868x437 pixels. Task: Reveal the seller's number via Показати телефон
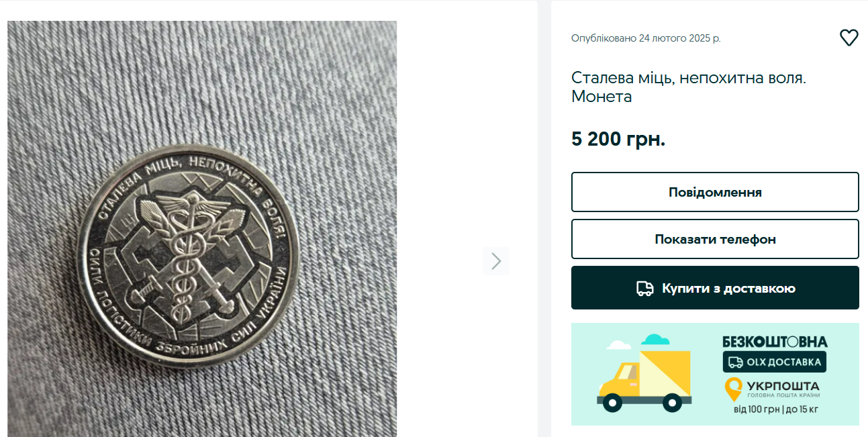click(x=714, y=239)
